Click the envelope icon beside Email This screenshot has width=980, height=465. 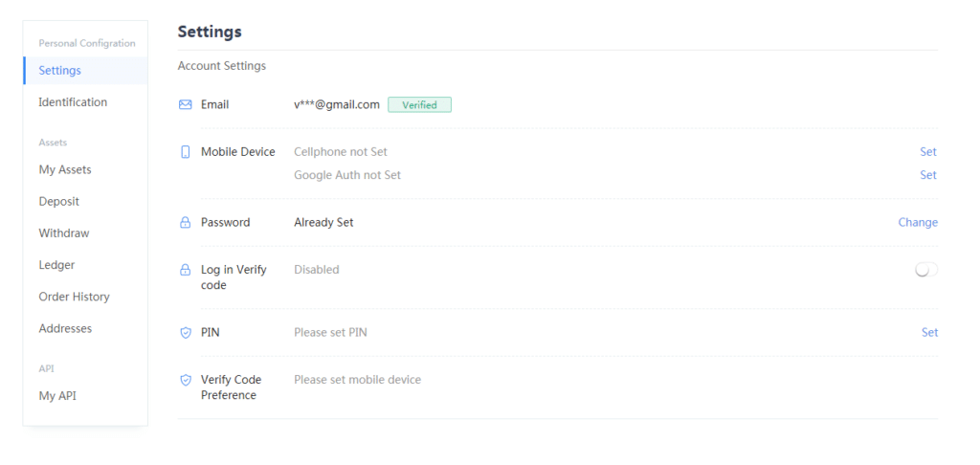[x=186, y=104]
